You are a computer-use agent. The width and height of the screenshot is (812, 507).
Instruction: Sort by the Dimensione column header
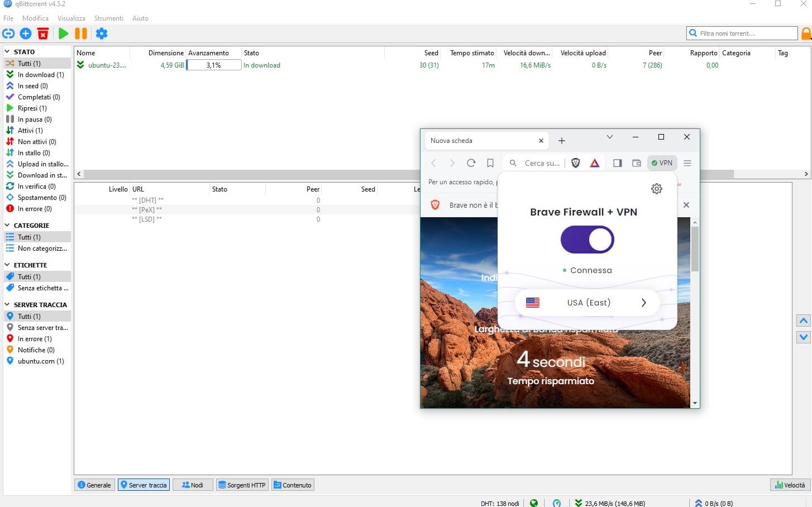(x=158, y=53)
